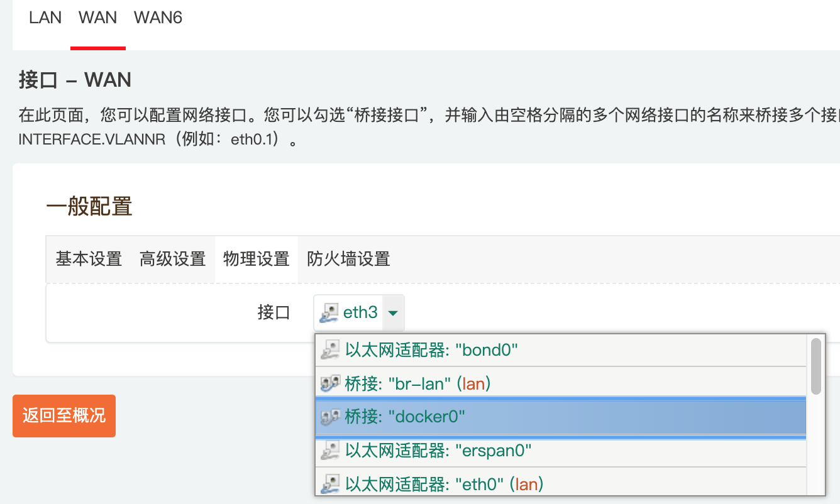Switch to the LAN tab
Image resolution: width=840 pixels, height=504 pixels.
[x=45, y=18]
